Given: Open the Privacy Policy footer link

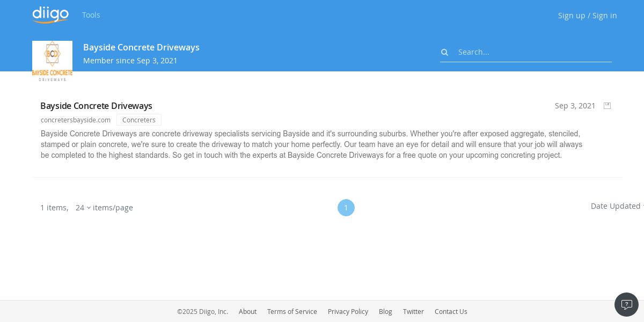Looking at the screenshot, I should tap(348, 312).
